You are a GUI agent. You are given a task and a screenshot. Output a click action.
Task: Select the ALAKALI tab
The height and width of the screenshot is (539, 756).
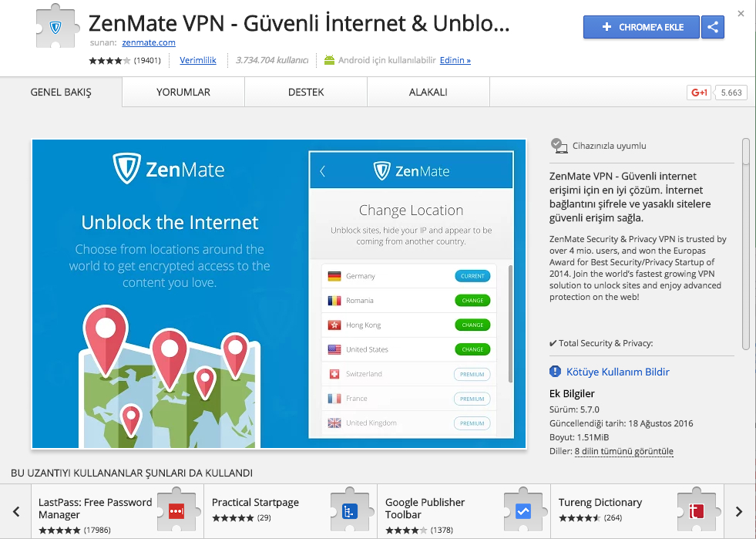[428, 93]
